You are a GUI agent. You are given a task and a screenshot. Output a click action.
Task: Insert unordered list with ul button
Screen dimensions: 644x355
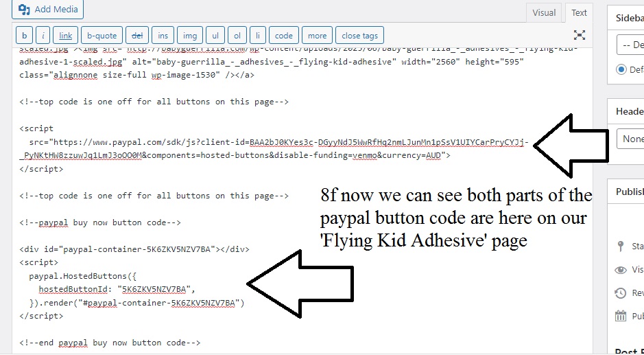point(215,36)
